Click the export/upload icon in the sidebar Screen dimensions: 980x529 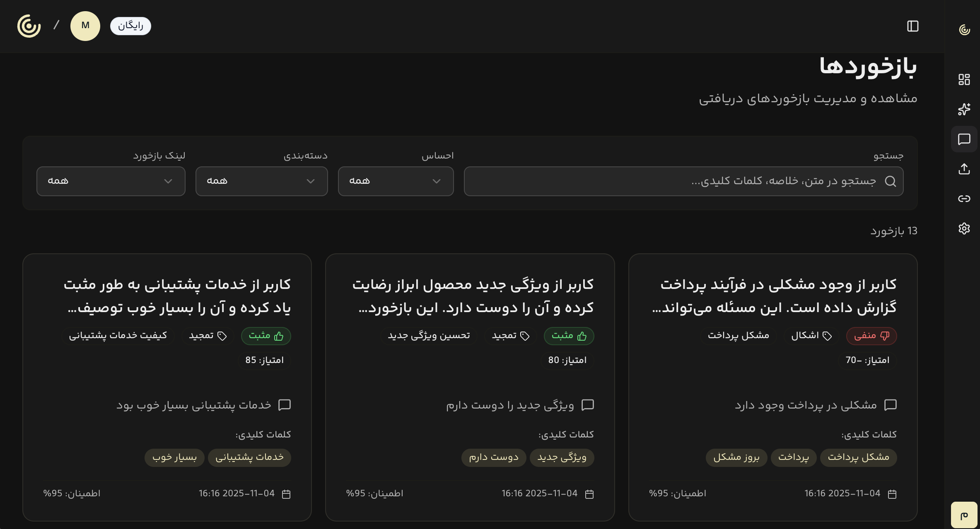(x=965, y=169)
